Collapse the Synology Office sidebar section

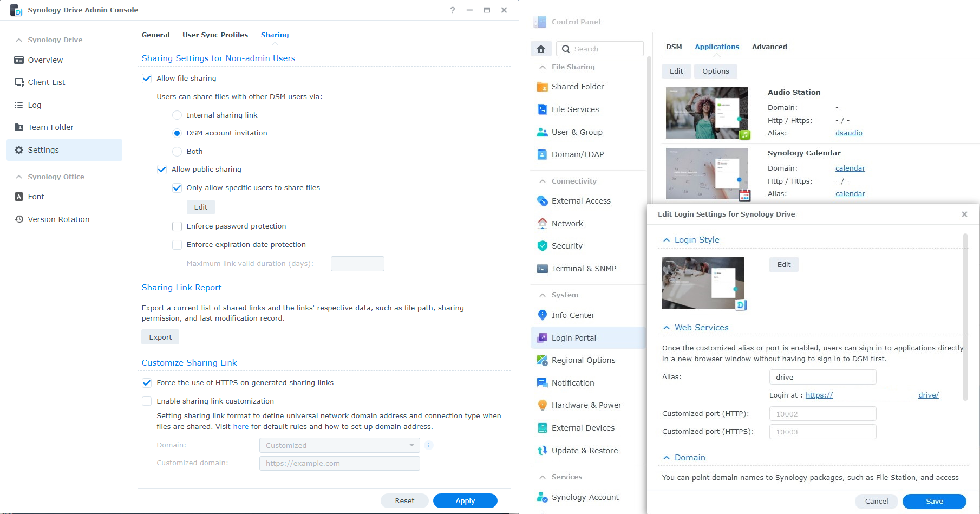19,177
